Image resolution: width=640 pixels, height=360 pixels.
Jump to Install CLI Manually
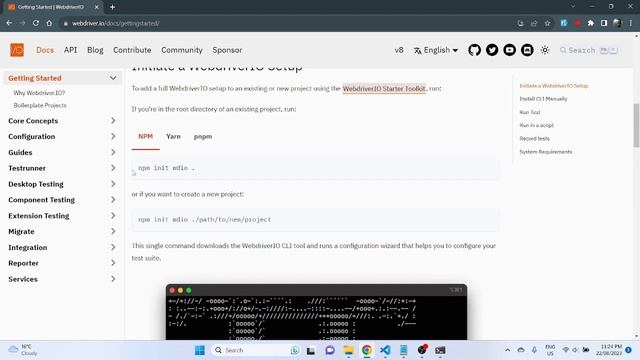click(543, 99)
